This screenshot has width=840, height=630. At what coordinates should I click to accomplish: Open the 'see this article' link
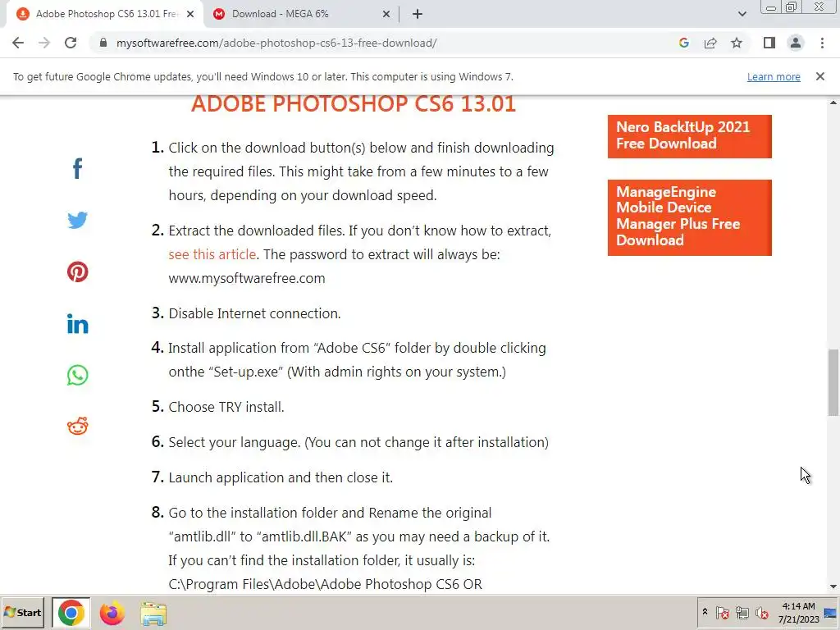coord(212,254)
